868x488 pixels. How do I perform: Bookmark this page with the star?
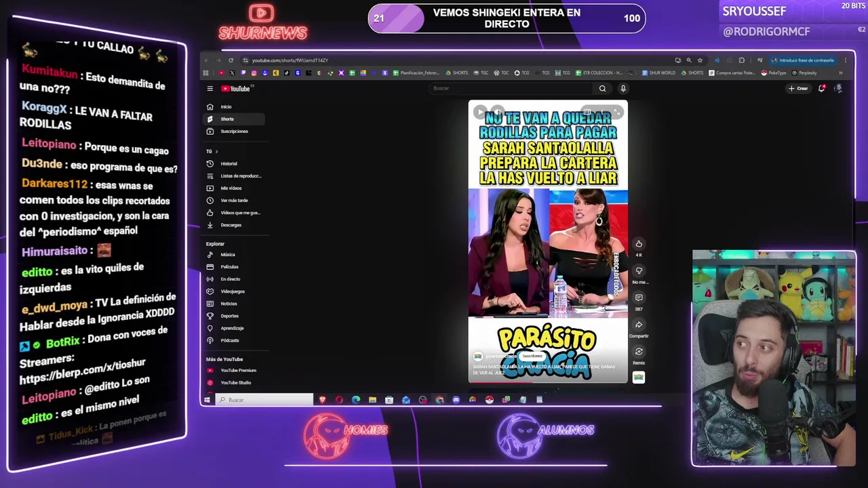coord(700,60)
